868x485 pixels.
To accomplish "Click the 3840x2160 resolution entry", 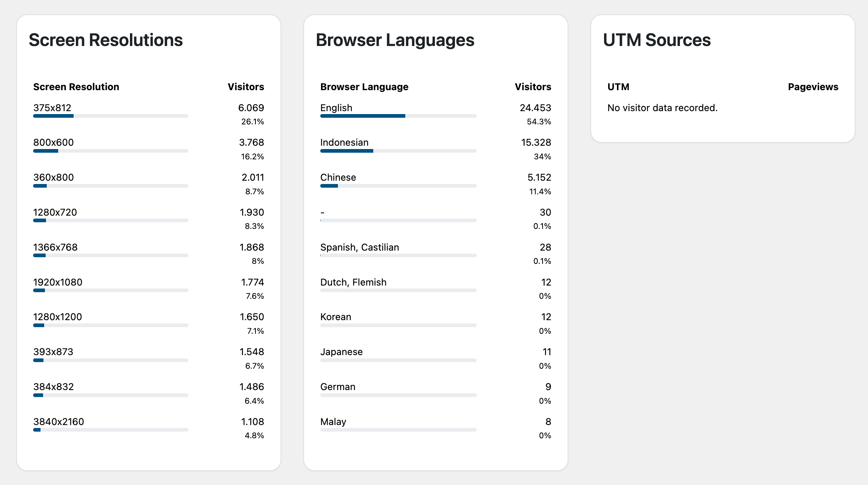I will [59, 422].
